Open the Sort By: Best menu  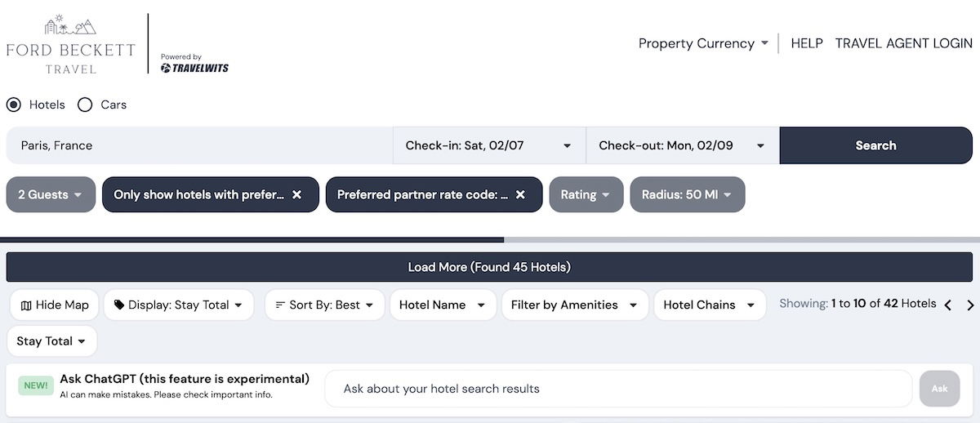[x=324, y=305]
